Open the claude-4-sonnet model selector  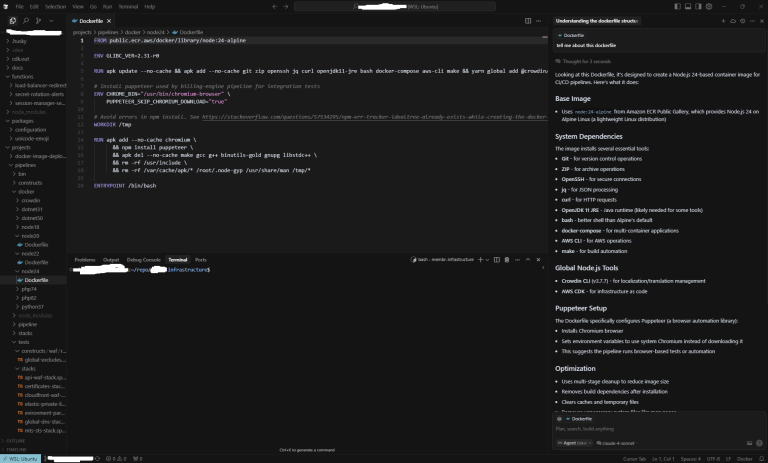tap(616, 441)
